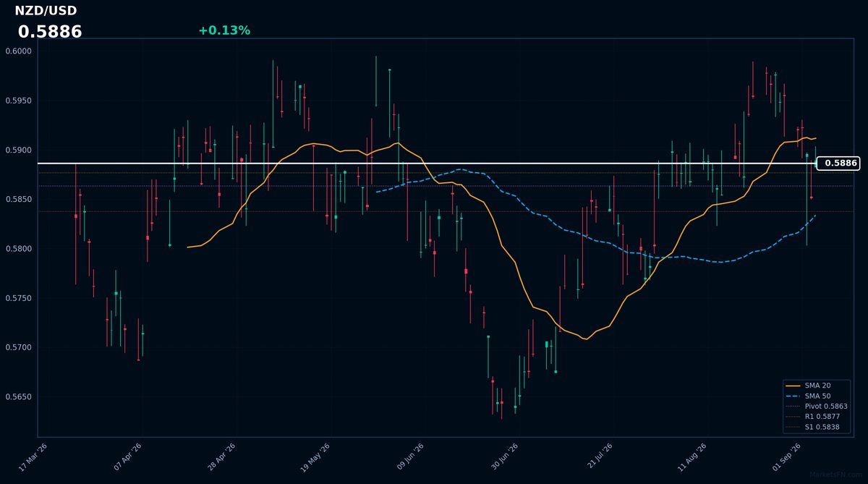
Task: Click the 0.5650 y-axis label
Action: (19, 397)
